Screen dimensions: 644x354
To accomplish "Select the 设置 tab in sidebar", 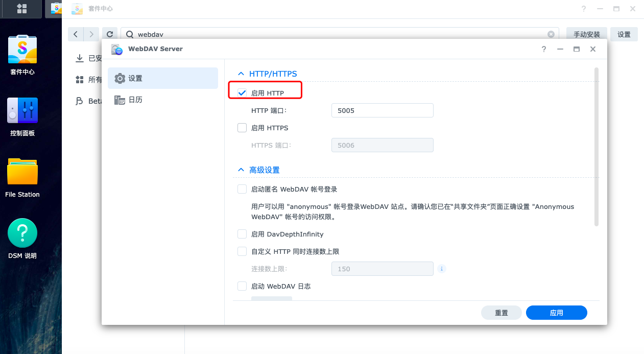I will click(163, 78).
